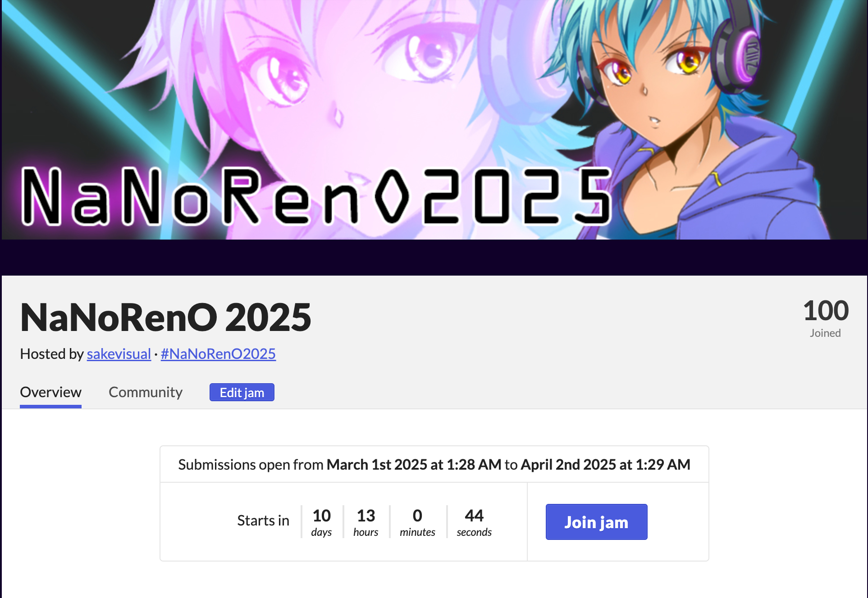This screenshot has width=868, height=598.
Task: Click the 13 hours countdown value
Action: click(365, 522)
